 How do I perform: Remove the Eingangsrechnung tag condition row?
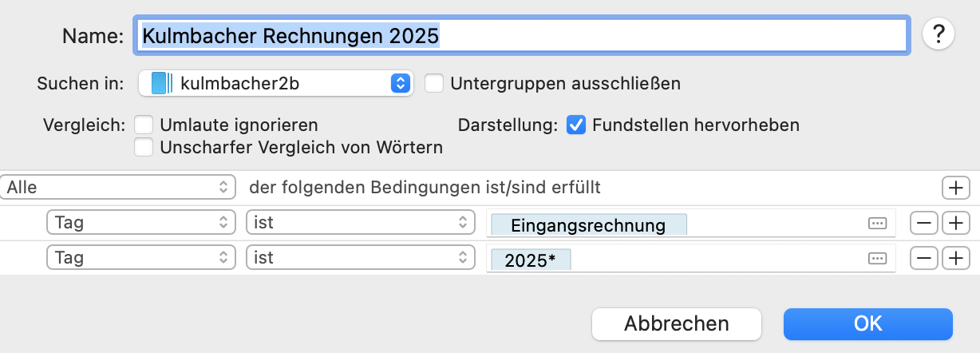[926, 224]
